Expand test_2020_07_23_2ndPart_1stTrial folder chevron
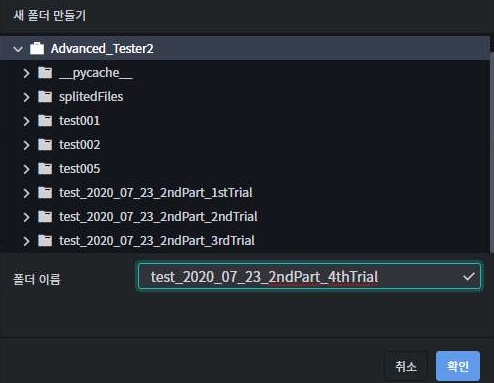494x383 pixels. (x=26, y=193)
